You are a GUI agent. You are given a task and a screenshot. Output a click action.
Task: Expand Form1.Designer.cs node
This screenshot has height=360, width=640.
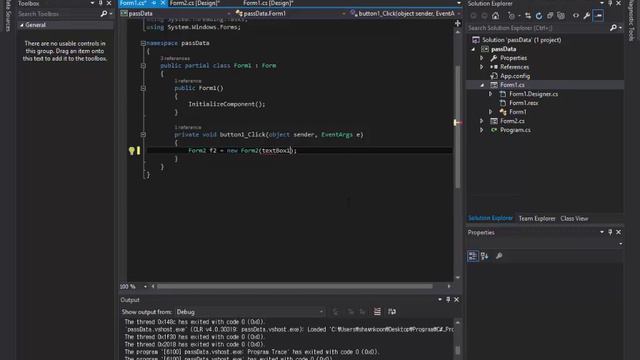[491, 94]
